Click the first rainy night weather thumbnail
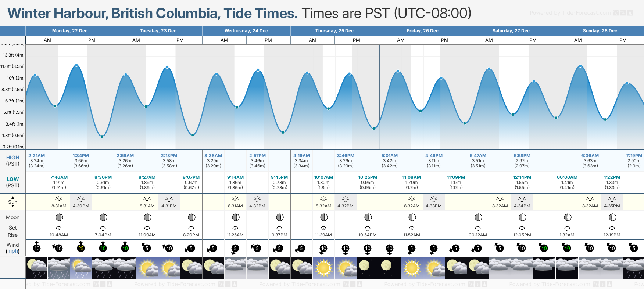 click(x=37, y=268)
